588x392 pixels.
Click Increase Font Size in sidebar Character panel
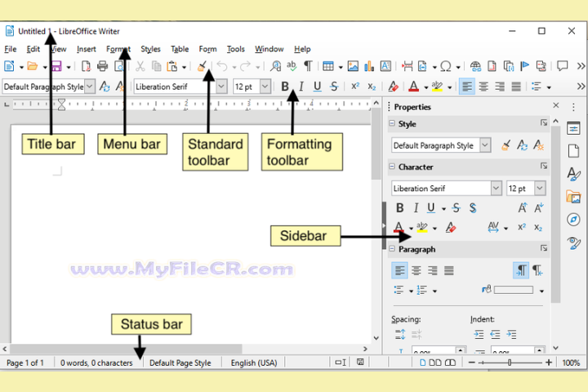(523, 207)
